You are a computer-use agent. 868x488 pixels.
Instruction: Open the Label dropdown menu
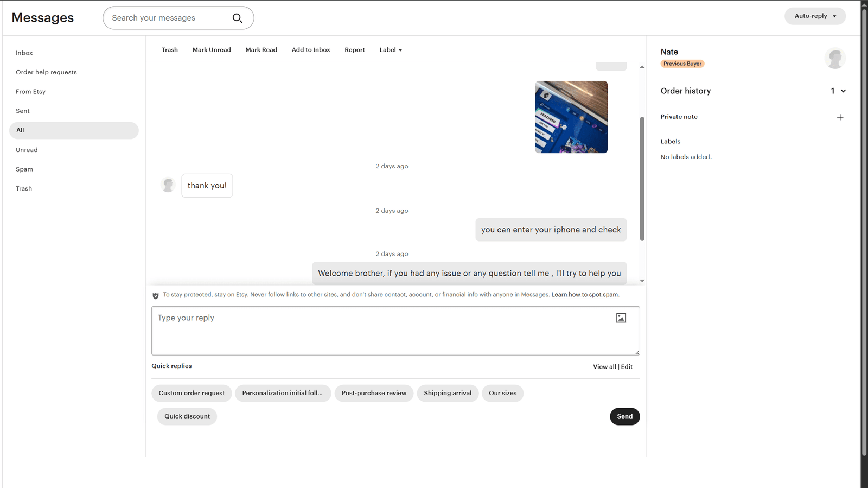point(391,50)
